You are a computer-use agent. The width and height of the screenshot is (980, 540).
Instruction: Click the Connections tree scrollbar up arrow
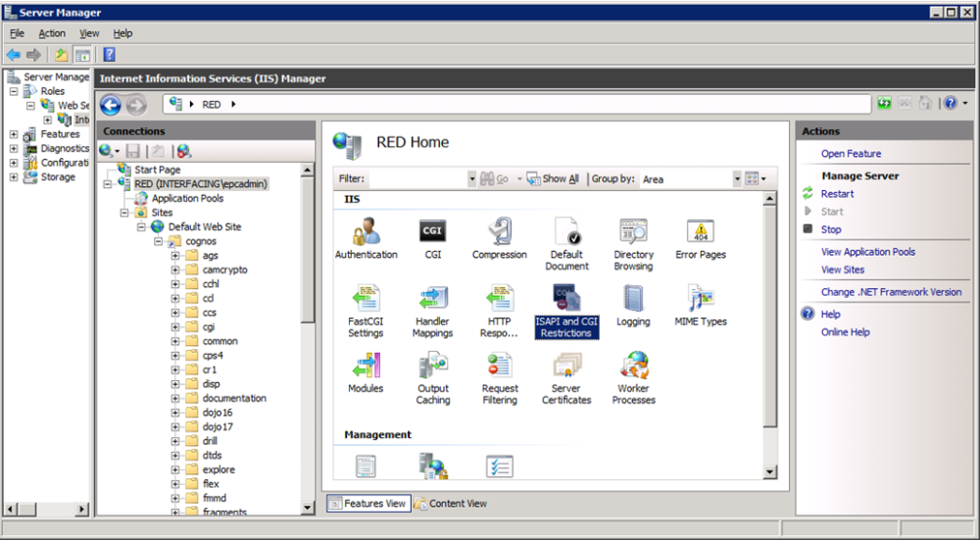click(308, 170)
